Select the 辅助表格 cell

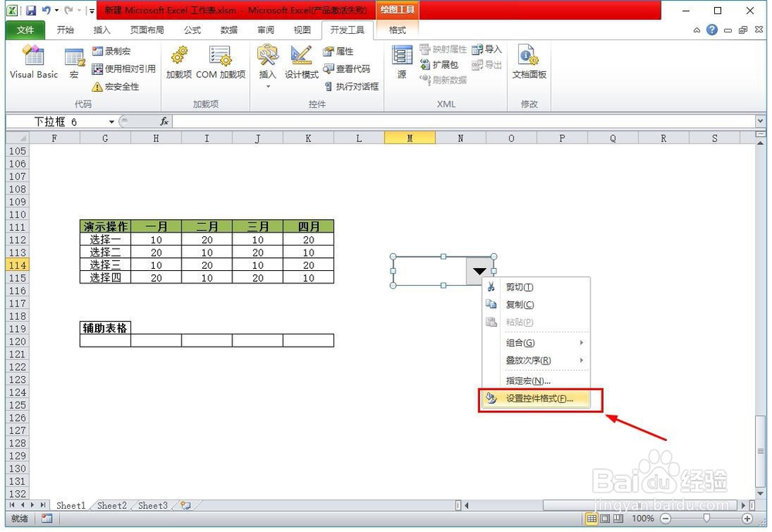tap(105, 327)
